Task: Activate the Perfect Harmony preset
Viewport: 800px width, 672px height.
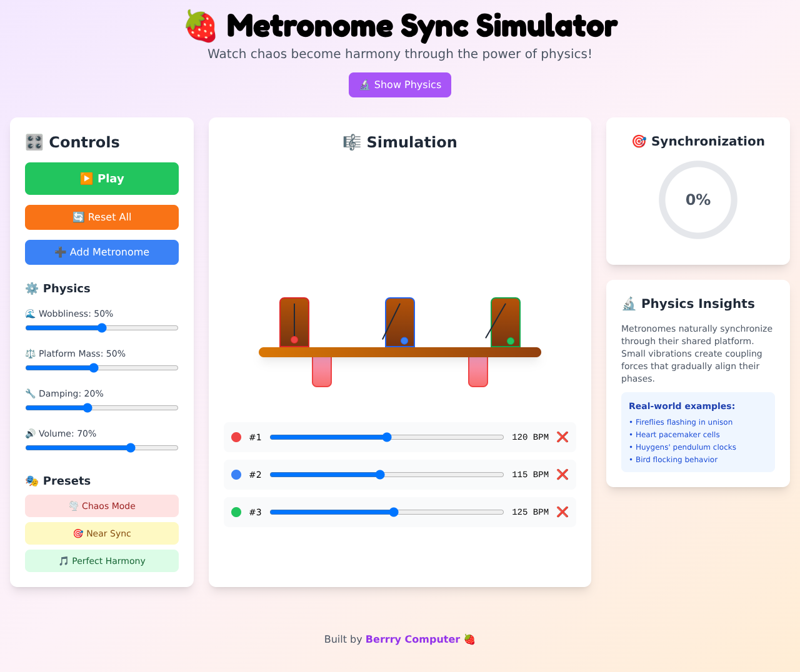Action: [101, 561]
